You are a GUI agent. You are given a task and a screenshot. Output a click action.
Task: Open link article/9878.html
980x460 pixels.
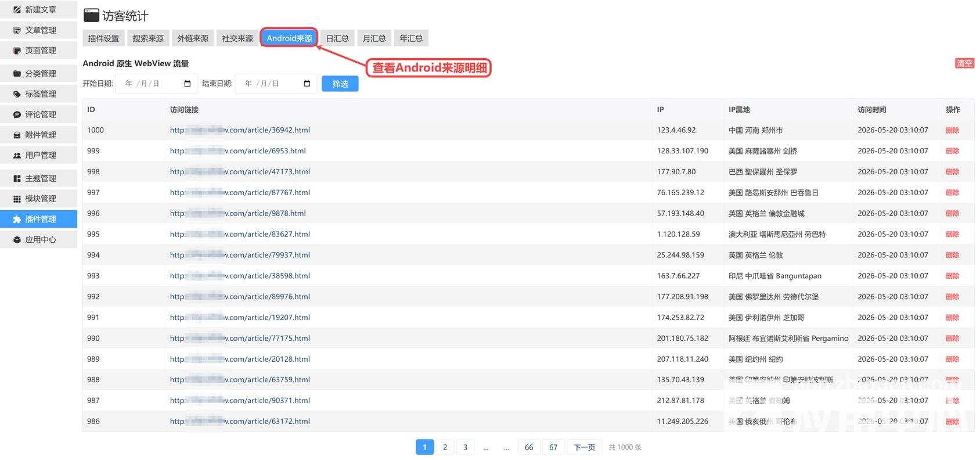(x=238, y=214)
